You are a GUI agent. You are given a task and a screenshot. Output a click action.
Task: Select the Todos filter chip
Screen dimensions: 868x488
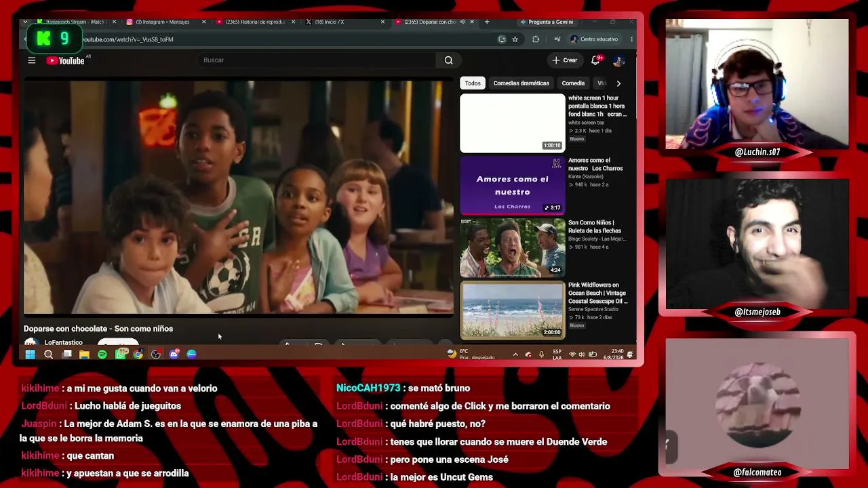pos(473,83)
